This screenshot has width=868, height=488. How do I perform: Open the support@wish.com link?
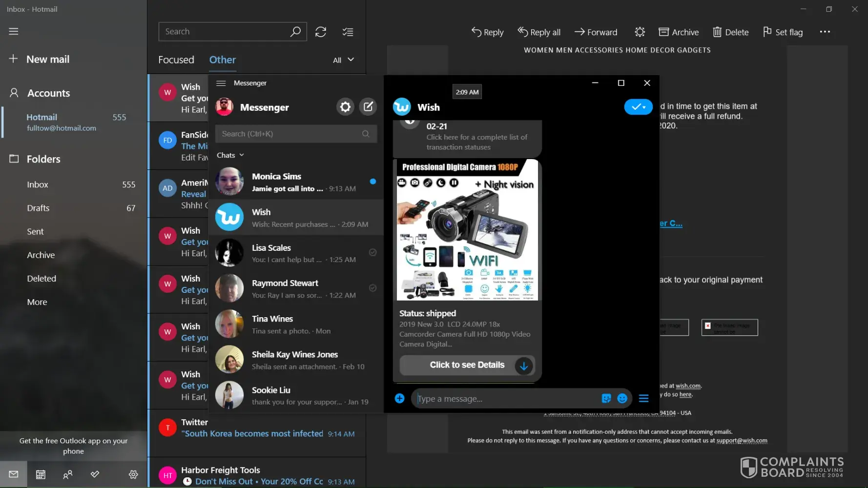click(x=742, y=441)
